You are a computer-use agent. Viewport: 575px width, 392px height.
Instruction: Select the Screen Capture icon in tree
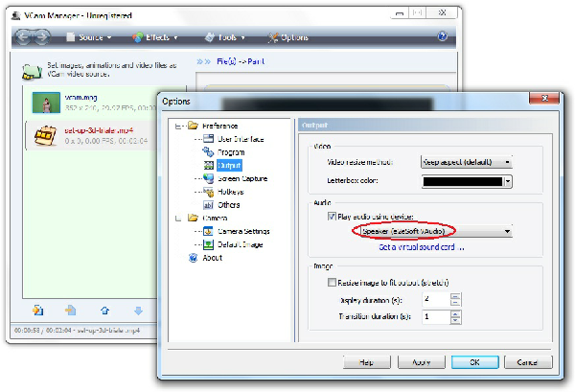pos(209,178)
